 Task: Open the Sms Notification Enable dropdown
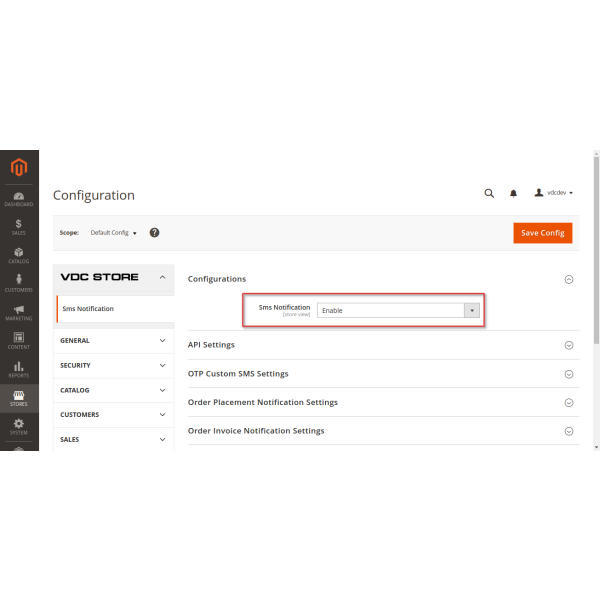398,310
